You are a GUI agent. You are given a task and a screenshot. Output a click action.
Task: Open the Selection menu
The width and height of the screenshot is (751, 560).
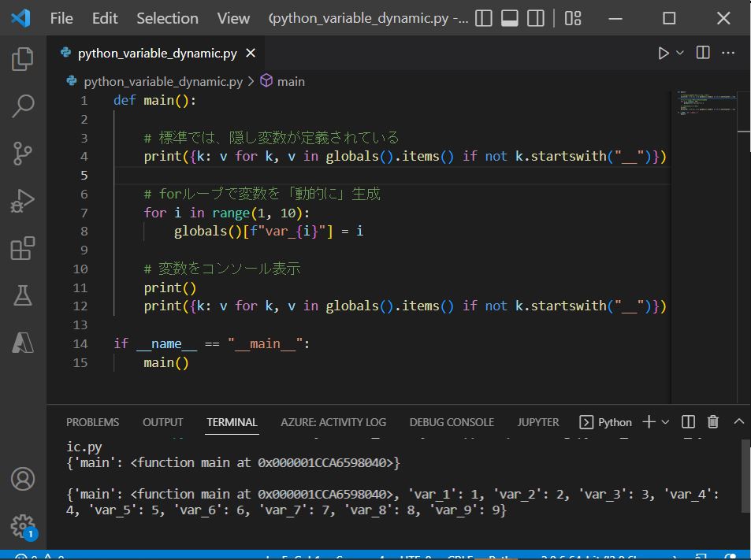(x=167, y=18)
